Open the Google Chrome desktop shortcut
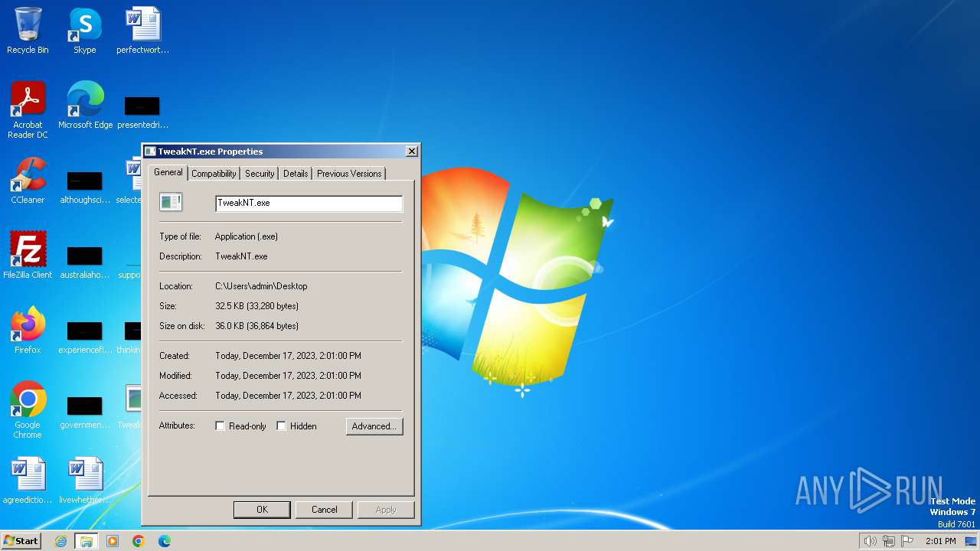Viewport: 980px width, 551px height. [x=28, y=409]
